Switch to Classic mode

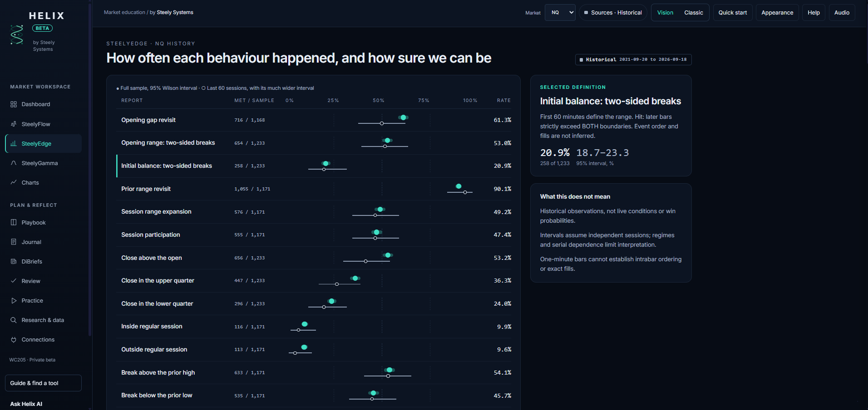tap(693, 13)
